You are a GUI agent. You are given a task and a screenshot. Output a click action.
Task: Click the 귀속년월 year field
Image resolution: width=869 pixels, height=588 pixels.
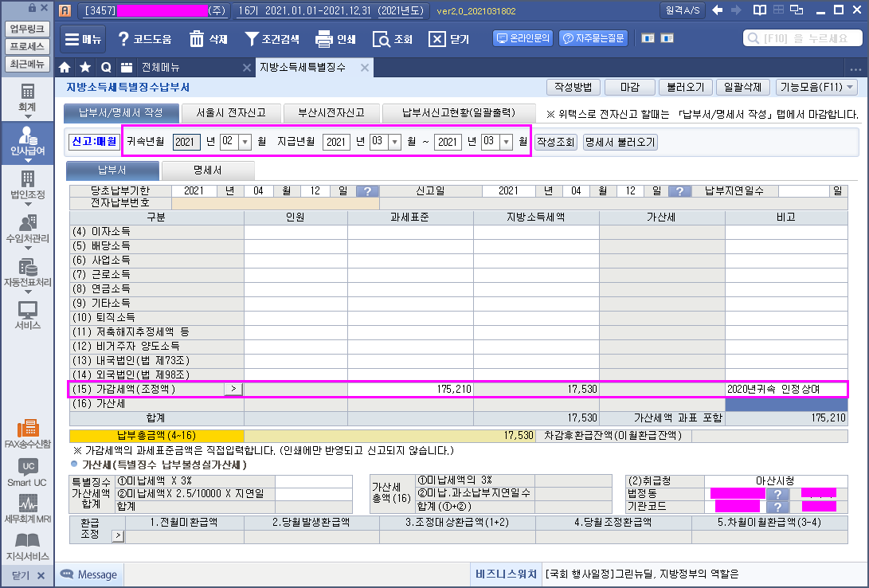(x=186, y=142)
